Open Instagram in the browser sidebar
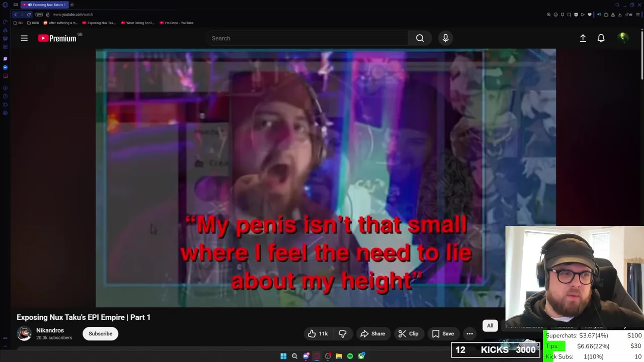The height and width of the screenshot is (362, 644). [x=5, y=76]
